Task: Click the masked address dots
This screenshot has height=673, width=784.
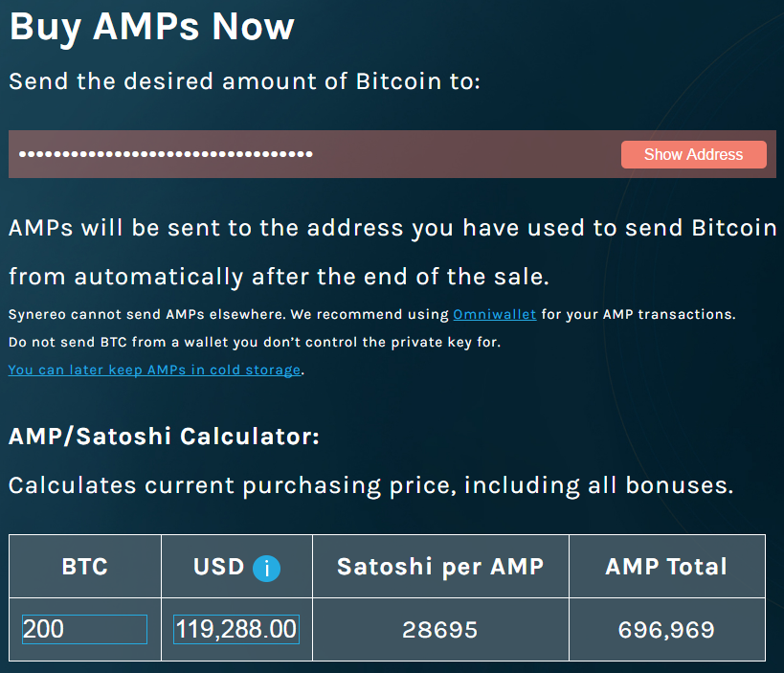Action: [x=166, y=154]
